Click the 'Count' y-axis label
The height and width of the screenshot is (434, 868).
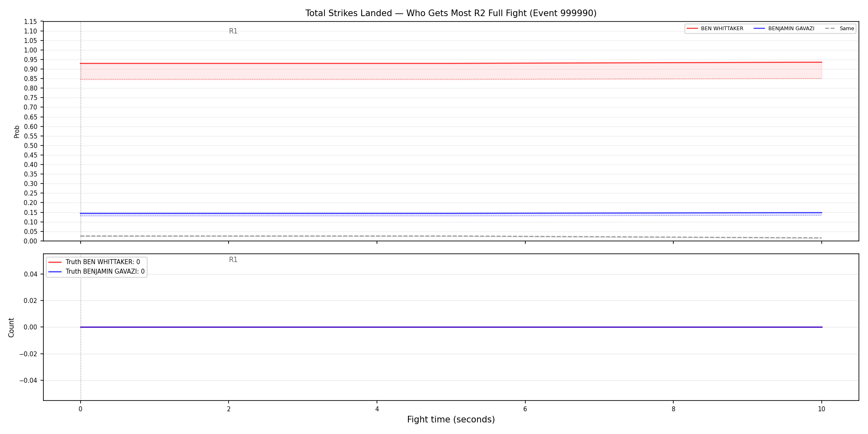point(11,327)
